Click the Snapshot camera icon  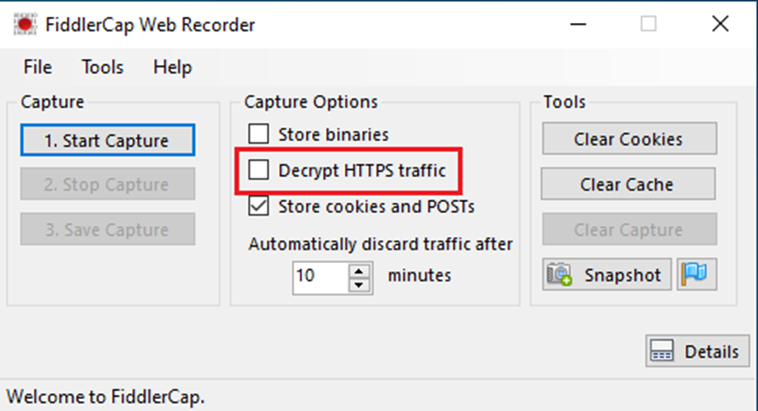coord(559,275)
